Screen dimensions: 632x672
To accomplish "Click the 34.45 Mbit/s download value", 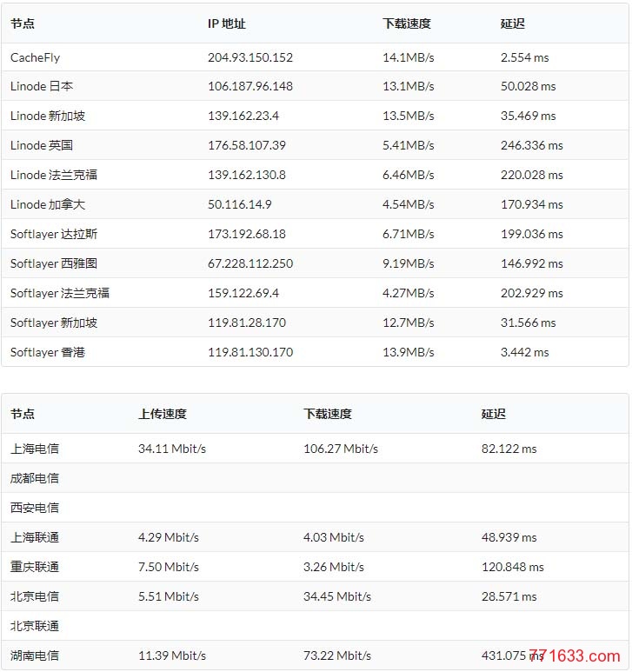I will (337, 596).
